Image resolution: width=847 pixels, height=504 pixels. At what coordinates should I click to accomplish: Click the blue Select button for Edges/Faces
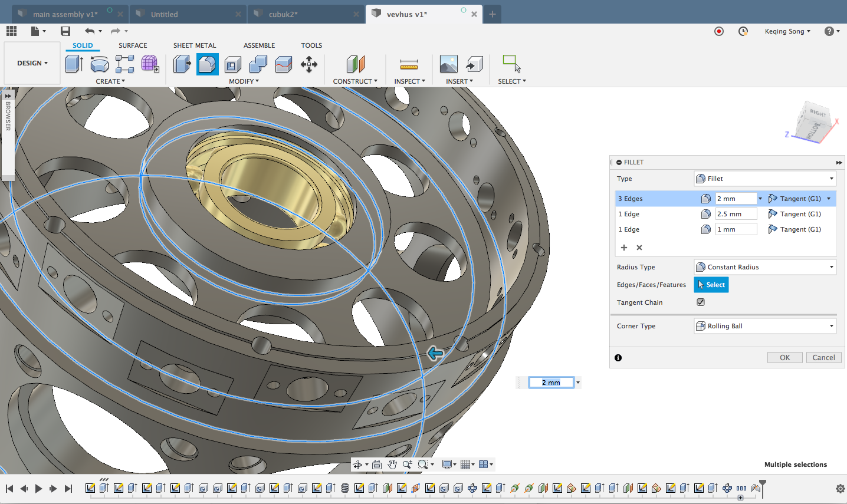711,285
